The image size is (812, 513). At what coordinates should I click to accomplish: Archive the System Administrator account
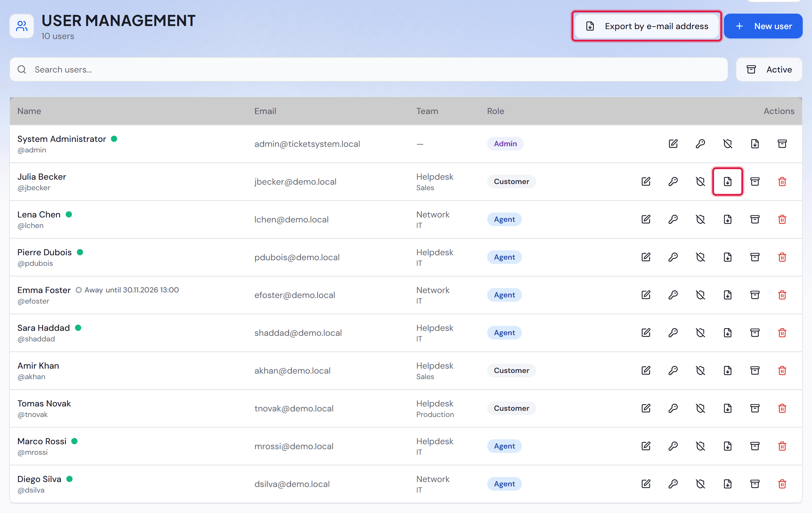pyautogui.click(x=782, y=144)
